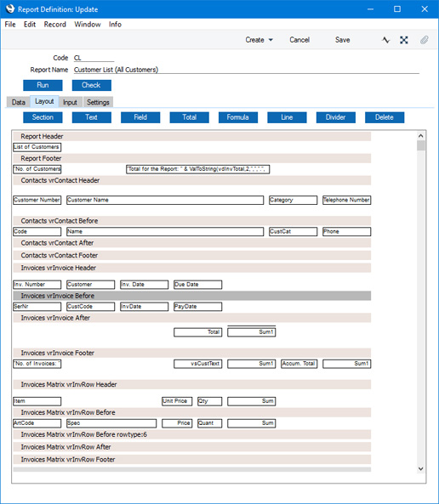Click into the Code input field
This screenshot has width=439, height=504.
click(x=94, y=58)
